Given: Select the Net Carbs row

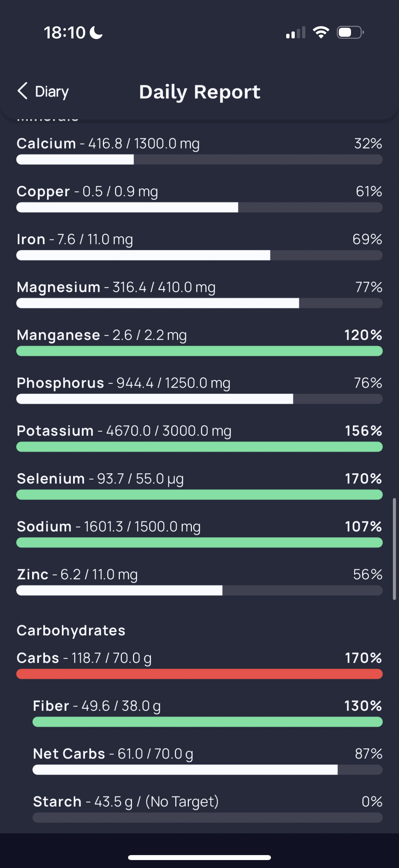Looking at the screenshot, I should 207,760.
